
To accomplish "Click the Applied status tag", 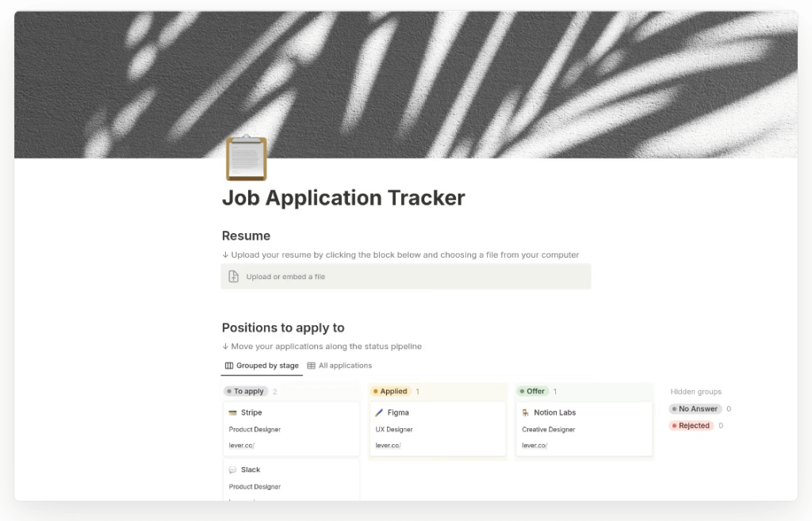I will (x=390, y=392).
